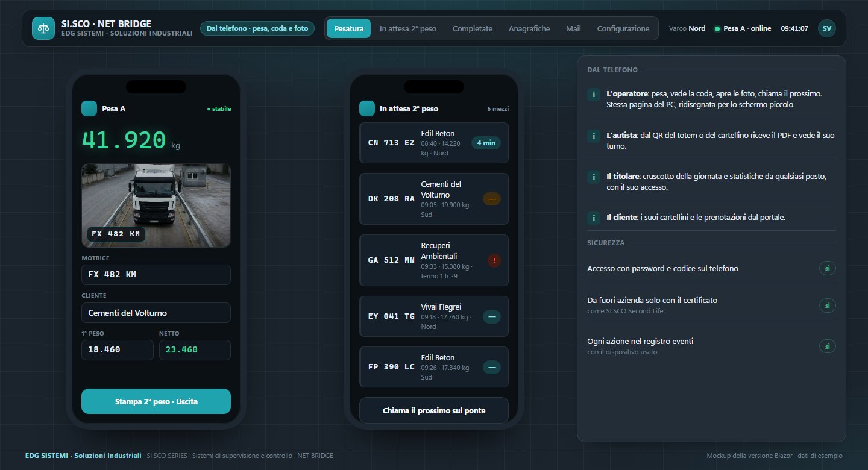868x470 pixels.
Task: Click the Netto field 23.460
Action: 195,349
